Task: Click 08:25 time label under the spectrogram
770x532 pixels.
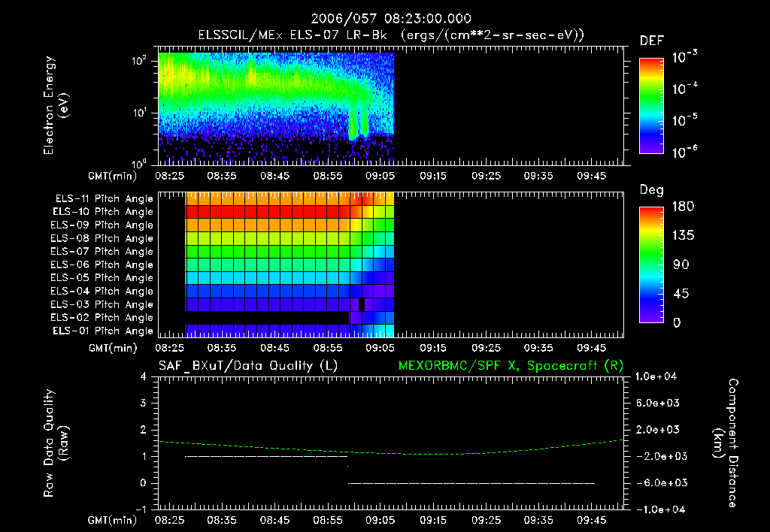Action: [169, 176]
